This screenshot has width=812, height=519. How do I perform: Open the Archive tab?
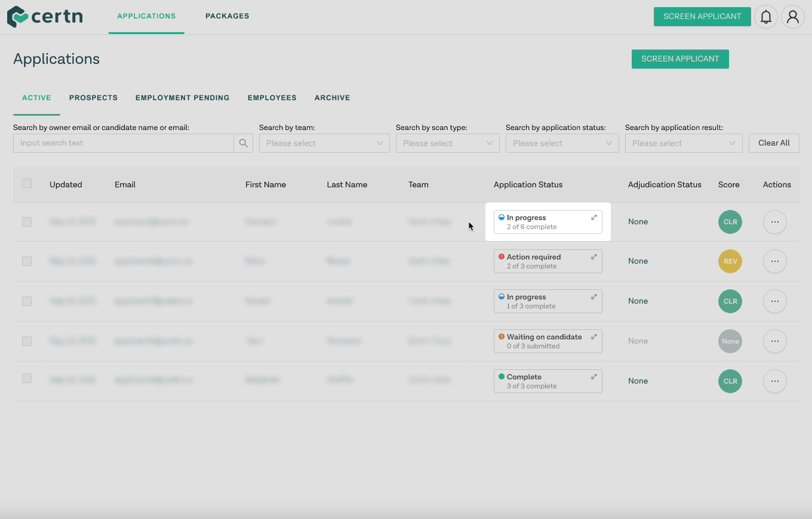[x=332, y=97]
